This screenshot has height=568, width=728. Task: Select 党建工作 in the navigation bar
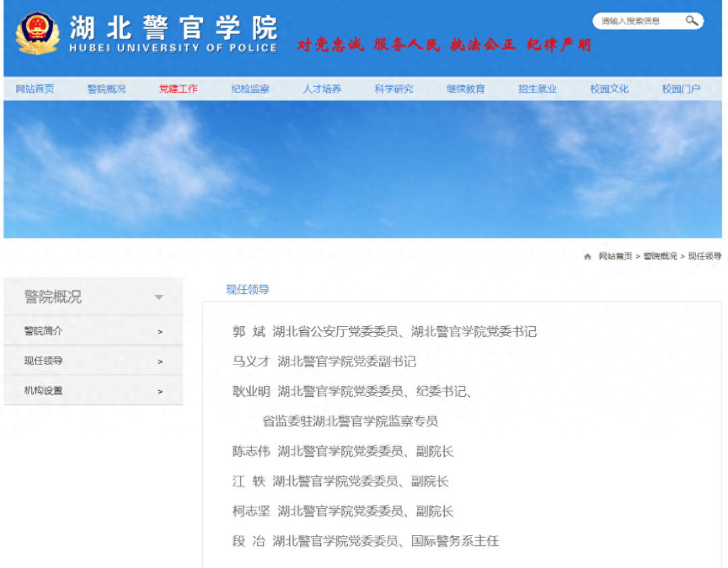point(178,89)
